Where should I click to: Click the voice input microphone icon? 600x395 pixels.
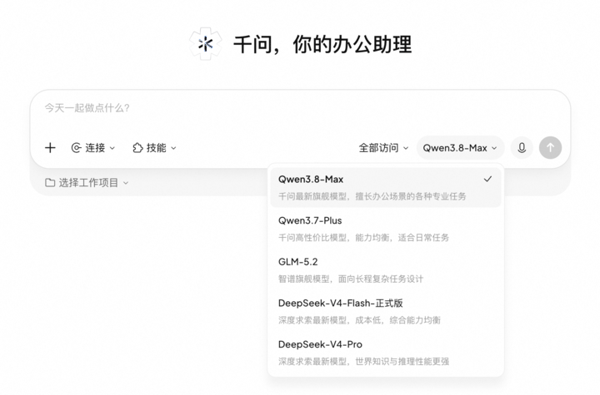pos(522,148)
